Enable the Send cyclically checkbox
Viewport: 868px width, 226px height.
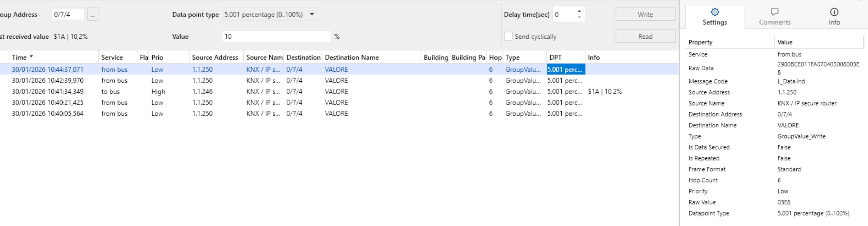coord(508,36)
